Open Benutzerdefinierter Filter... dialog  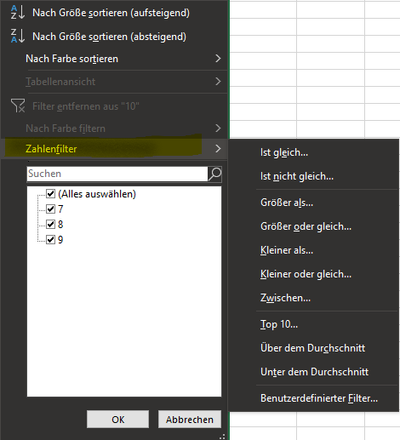tap(319, 398)
